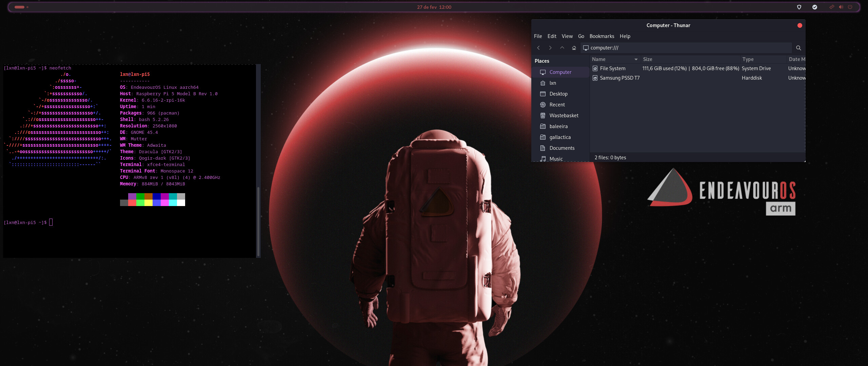Viewport: 868px width, 366px height.
Task: Sort by the Date Modified column header
Action: (x=796, y=59)
